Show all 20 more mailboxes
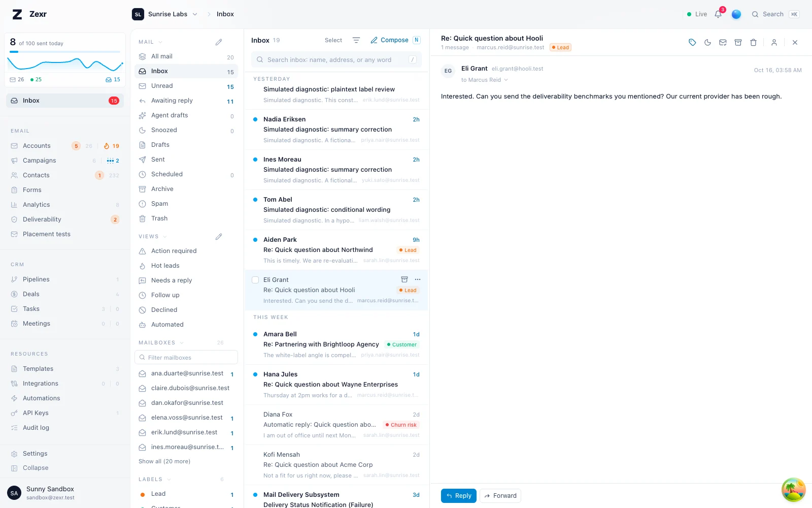Image resolution: width=812 pixels, height=508 pixels. pyautogui.click(x=164, y=461)
